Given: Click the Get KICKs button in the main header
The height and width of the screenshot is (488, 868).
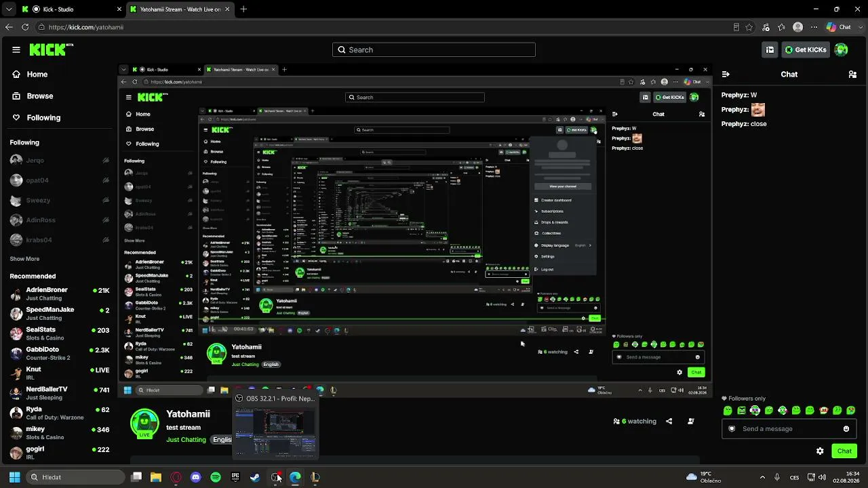Looking at the screenshot, I should point(806,49).
